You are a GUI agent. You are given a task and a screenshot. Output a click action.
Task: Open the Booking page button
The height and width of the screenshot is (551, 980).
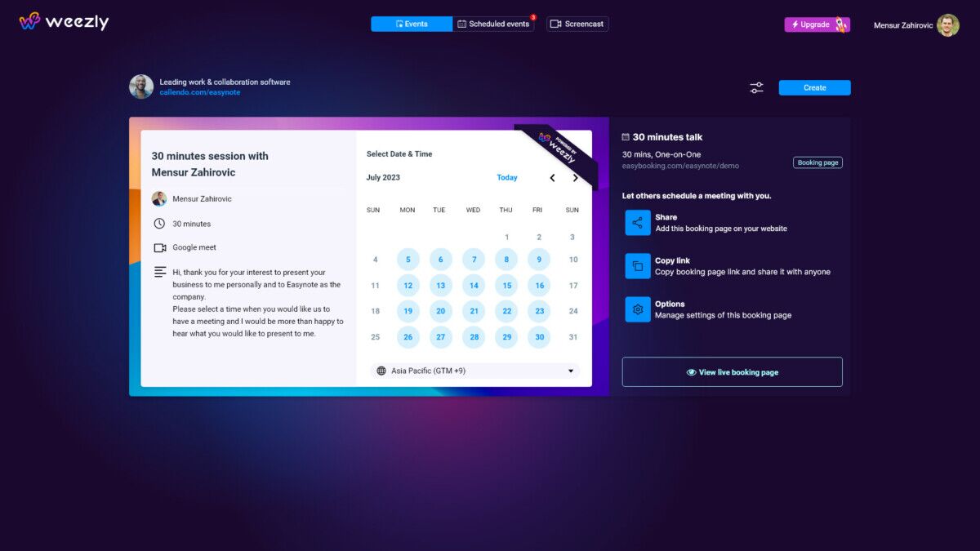(x=817, y=162)
